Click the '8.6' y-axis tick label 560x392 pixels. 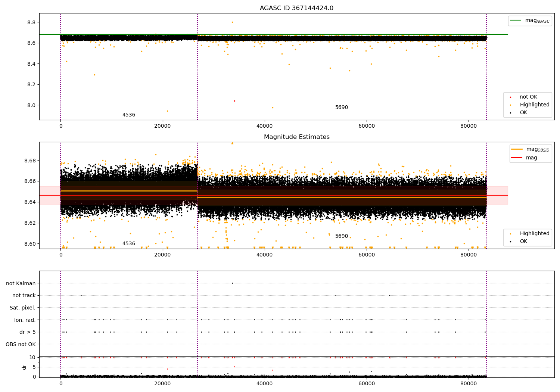click(31, 43)
